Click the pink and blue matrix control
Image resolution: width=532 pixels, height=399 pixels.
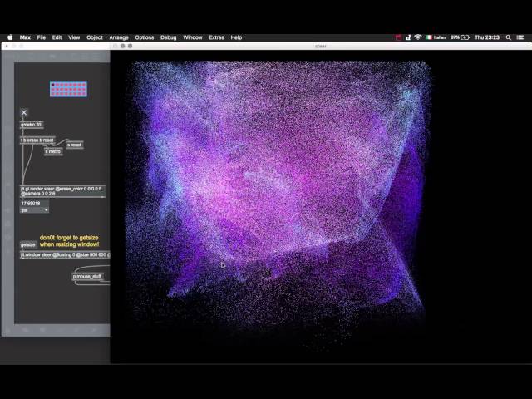68,89
